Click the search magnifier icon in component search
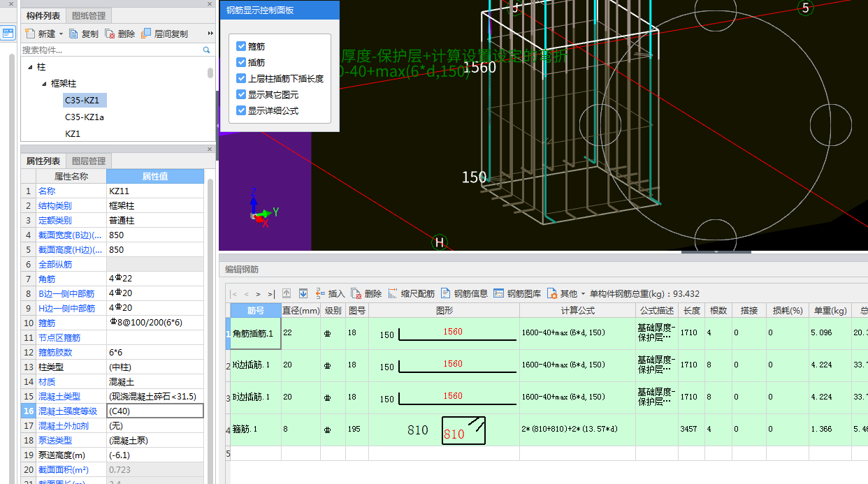Image resolution: width=868 pixels, height=484 pixels. [x=206, y=50]
